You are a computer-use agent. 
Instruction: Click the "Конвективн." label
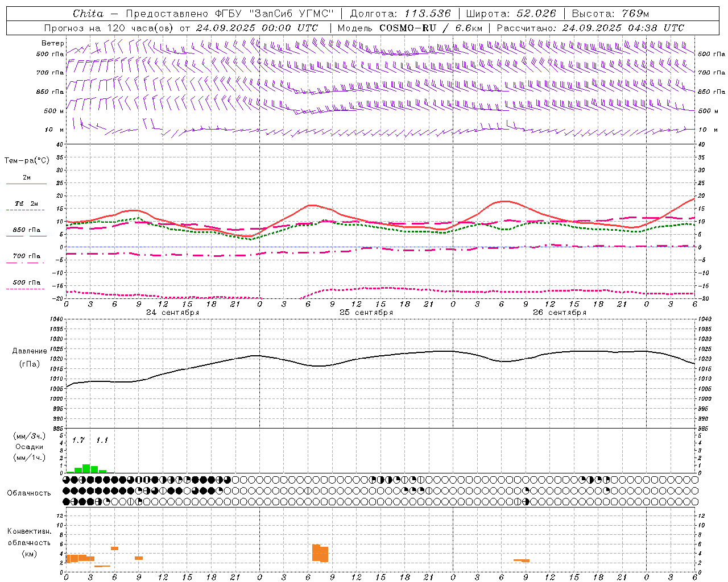click(29, 531)
